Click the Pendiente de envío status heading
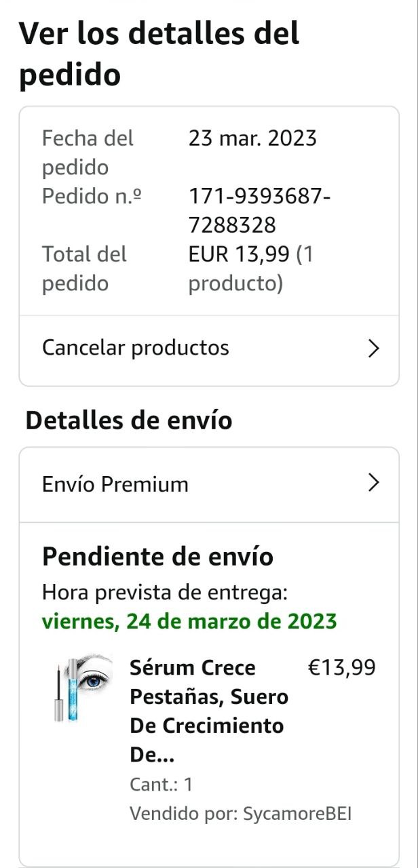Image resolution: width=418 pixels, height=868 pixels. [x=157, y=557]
